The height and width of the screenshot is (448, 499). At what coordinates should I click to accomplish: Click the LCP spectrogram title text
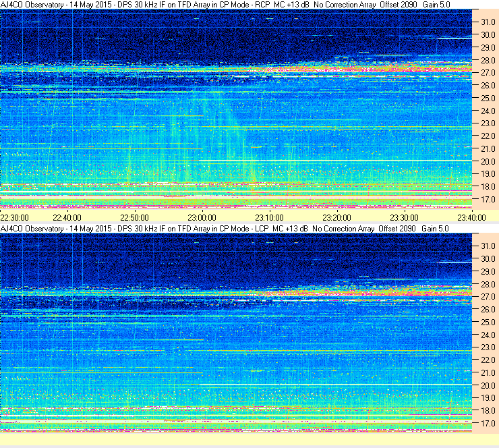click(x=225, y=228)
